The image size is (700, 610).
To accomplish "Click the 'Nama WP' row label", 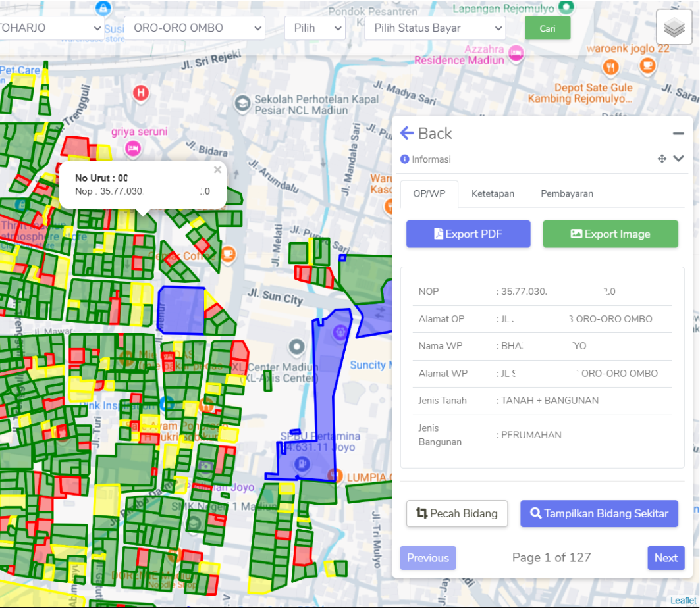I will (440, 346).
